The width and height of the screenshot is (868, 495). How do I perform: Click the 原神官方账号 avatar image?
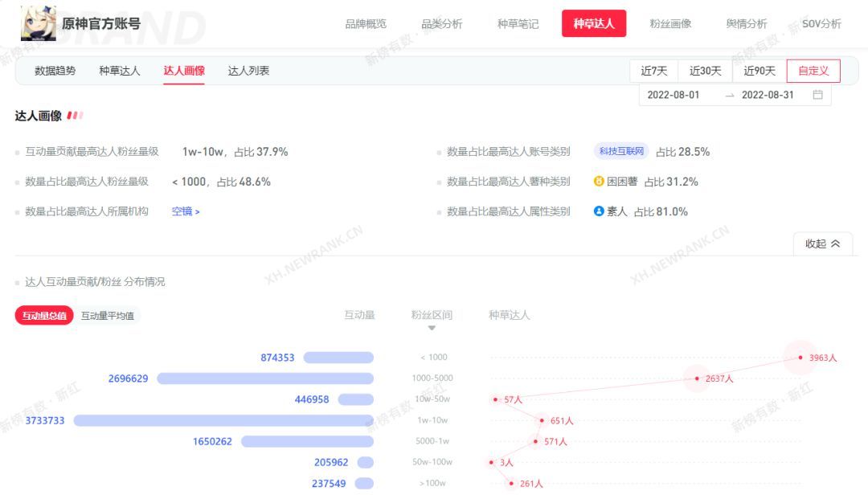tap(39, 23)
